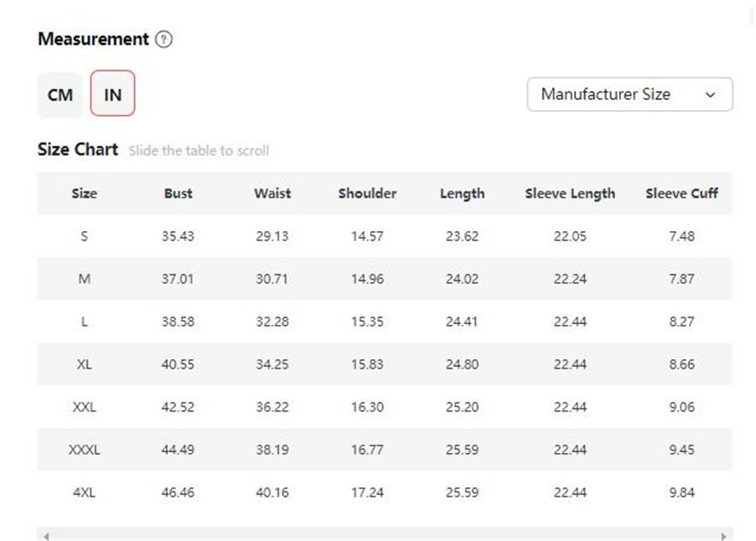Viewport: 756px width, 541px height.
Task: Select the S size row label
Action: pos(85,237)
